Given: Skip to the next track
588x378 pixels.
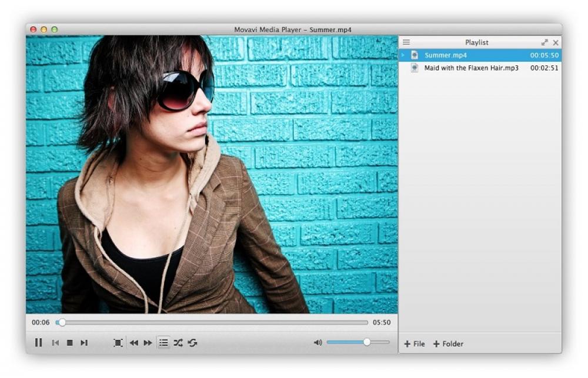Looking at the screenshot, I should point(85,343).
